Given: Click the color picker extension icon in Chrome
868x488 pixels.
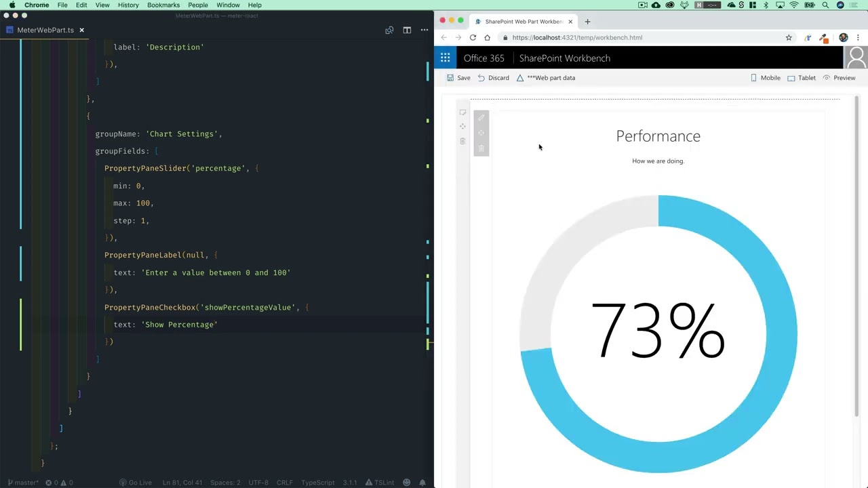Looking at the screenshot, I should point(823,37).
